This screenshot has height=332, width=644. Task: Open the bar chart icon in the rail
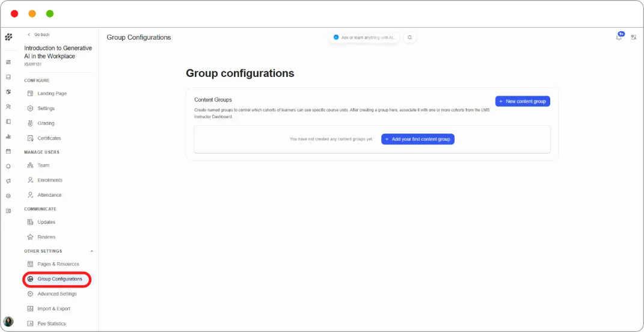pyautogui.click(x=8, y=137)
